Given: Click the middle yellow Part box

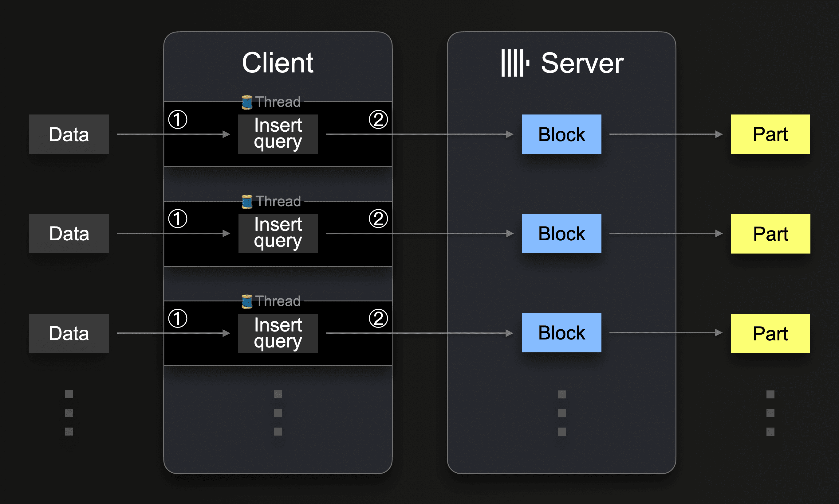Looking at the screenshot, I should pos(770,234).
